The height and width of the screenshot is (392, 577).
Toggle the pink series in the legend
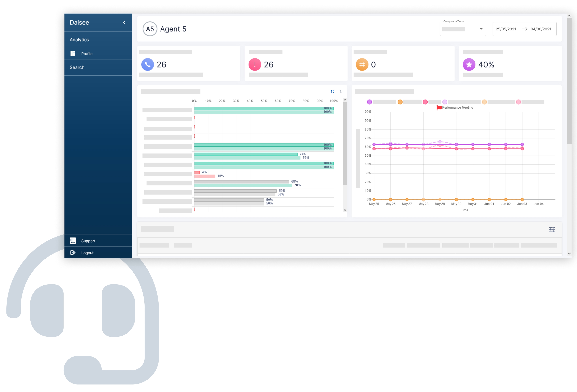tap(425, 102)
